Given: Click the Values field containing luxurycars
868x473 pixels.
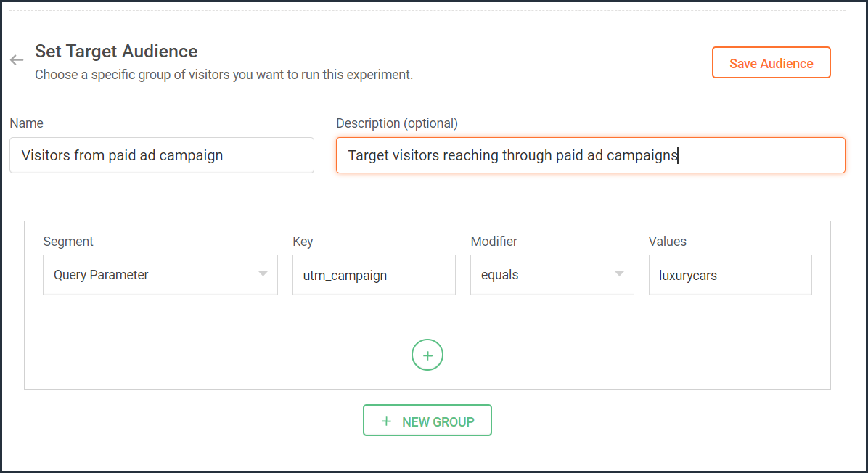Looking at the screenshot, I should coord(730,275).
